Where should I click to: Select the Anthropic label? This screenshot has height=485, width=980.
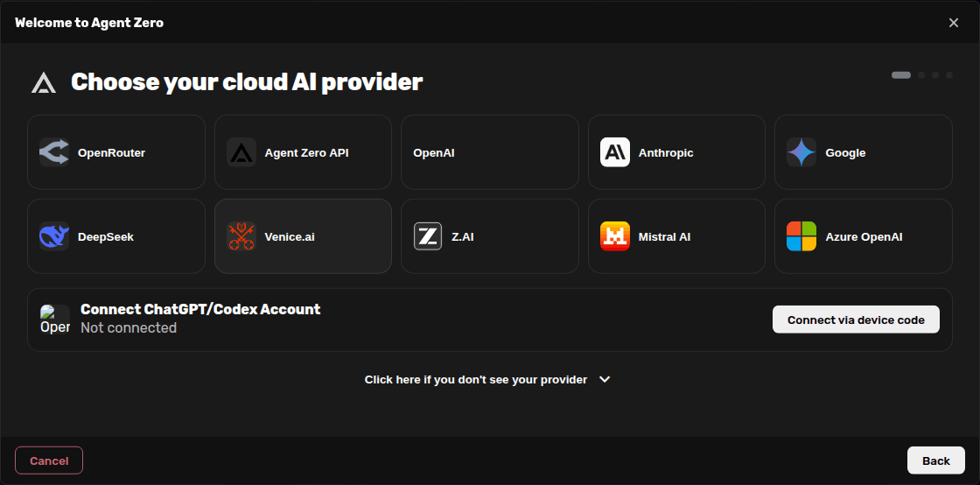point(666,152)
